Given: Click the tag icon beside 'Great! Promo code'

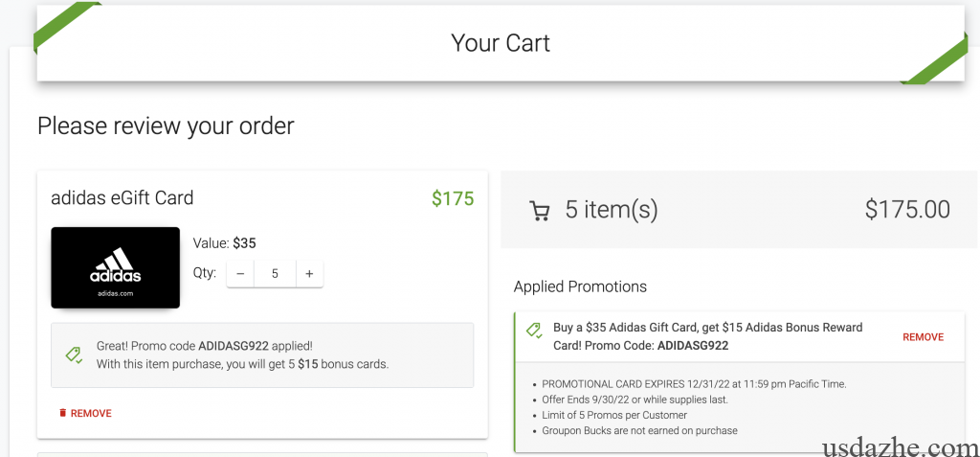Looking at the screenshot, I should [74, 354].
